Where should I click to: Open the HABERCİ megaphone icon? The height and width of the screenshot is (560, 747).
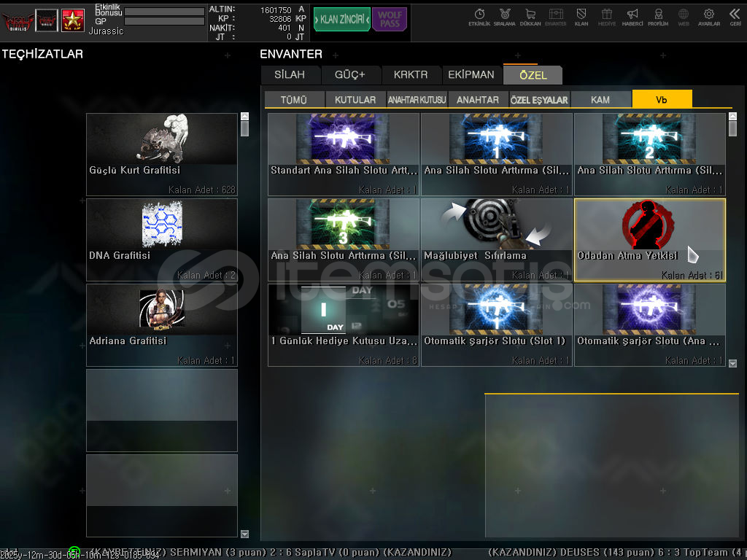[632, 17]
